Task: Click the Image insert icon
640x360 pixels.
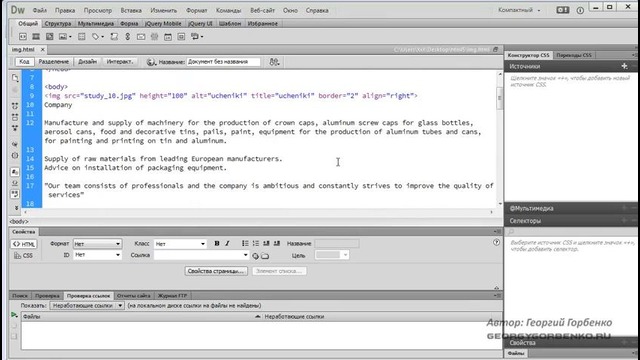Action: 63,37
